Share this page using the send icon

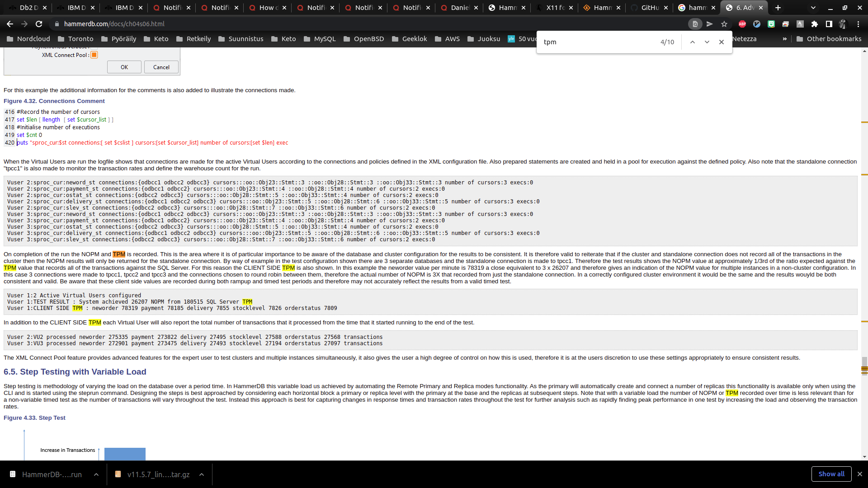710,24
